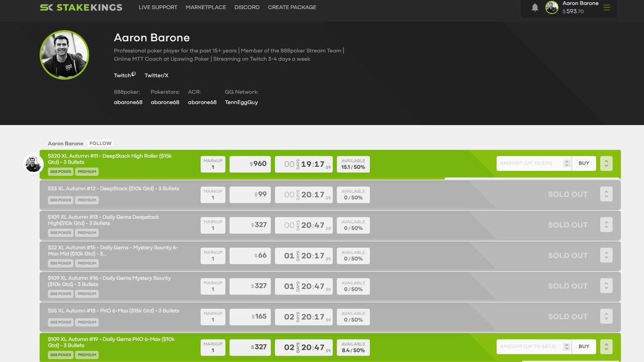The height and width of the screenshot is (362, 644).
Task: Click the header user avatar
Action: [552, 8]
